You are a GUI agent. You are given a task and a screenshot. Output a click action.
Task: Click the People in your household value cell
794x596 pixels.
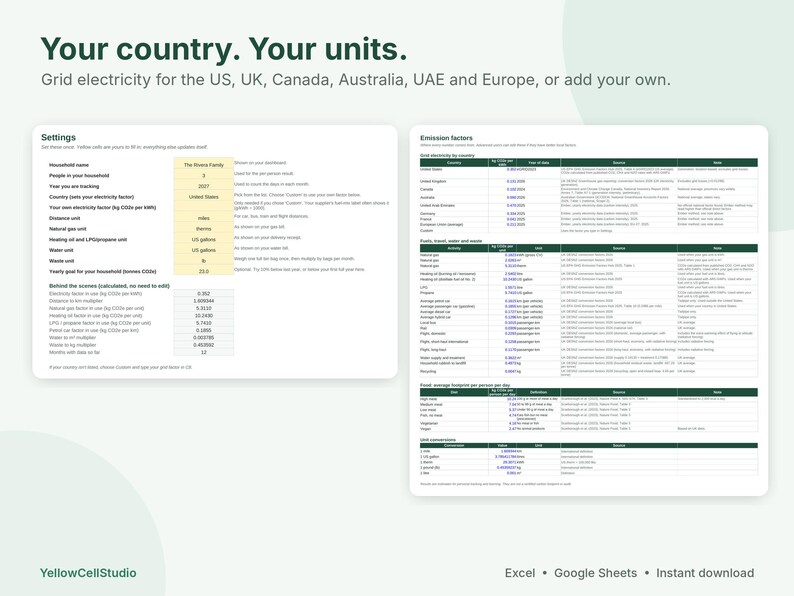click(204, 175)
